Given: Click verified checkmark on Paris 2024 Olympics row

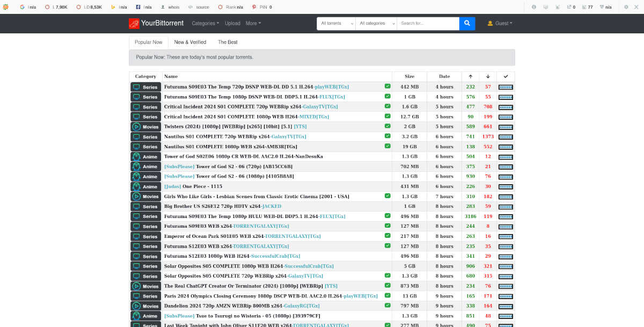Looking at the screenshot, I should [x=387, y=295].
